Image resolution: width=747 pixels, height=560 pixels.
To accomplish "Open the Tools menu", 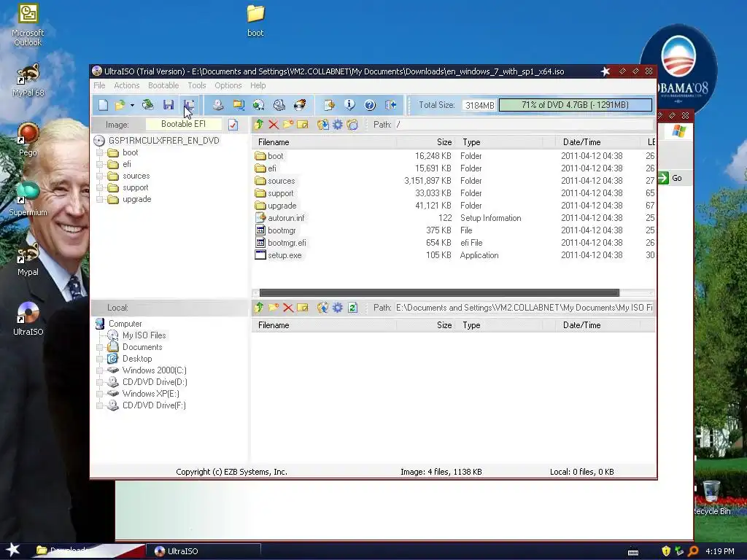I will pyautogui.click(x=197, y=85).
